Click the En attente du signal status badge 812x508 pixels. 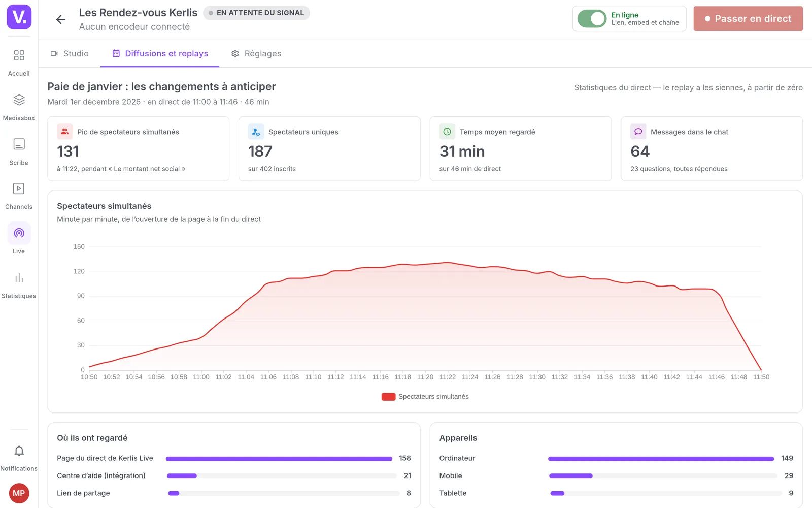(256, 13)
